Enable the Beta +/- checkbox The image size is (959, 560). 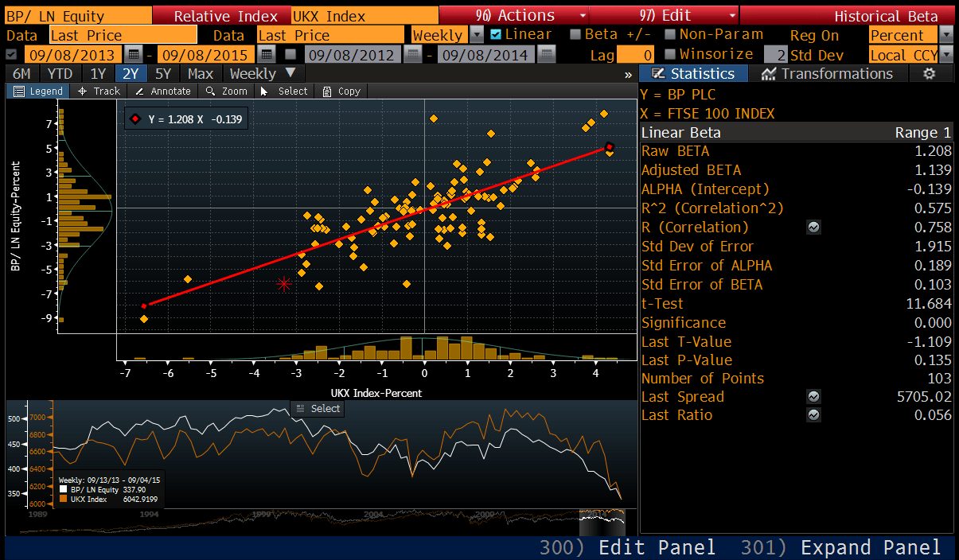576,34
